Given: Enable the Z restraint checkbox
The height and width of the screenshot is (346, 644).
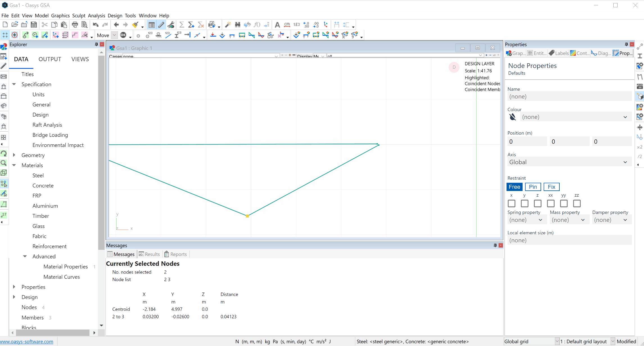Looking at the screenshot, I should [x=537, y=203].
